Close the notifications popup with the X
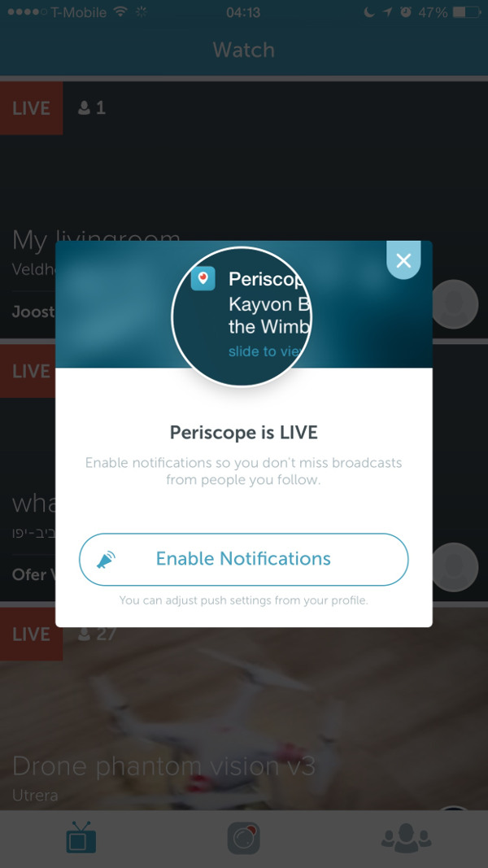488x868 pixels. (403, 260)
